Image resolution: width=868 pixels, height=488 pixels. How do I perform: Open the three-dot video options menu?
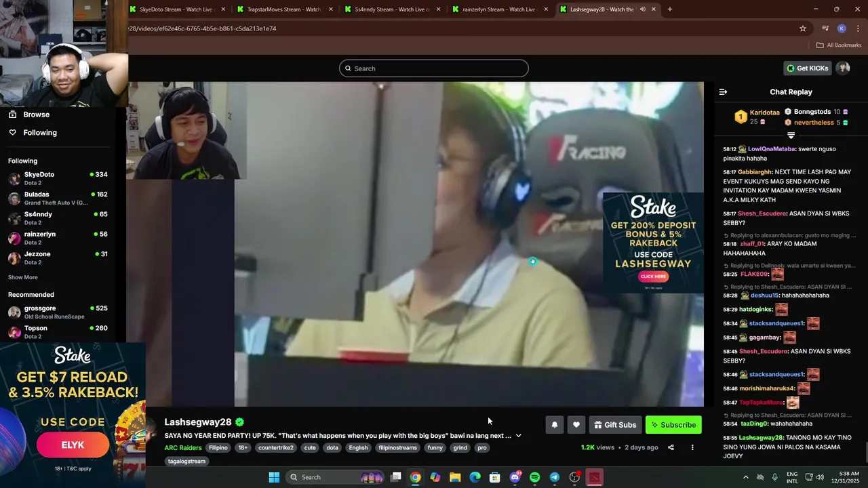pos(692,447)
